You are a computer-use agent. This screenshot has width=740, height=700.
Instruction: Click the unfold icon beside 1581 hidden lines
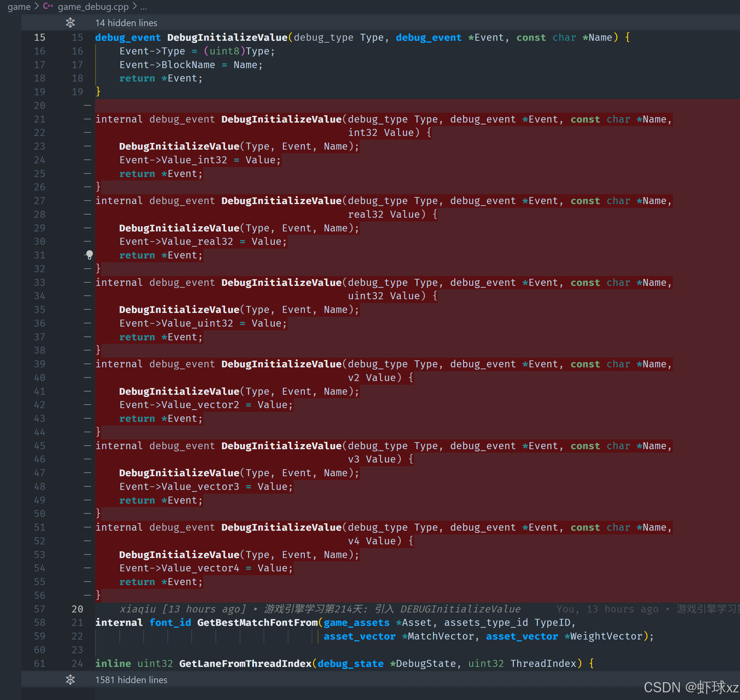point(70,680)
